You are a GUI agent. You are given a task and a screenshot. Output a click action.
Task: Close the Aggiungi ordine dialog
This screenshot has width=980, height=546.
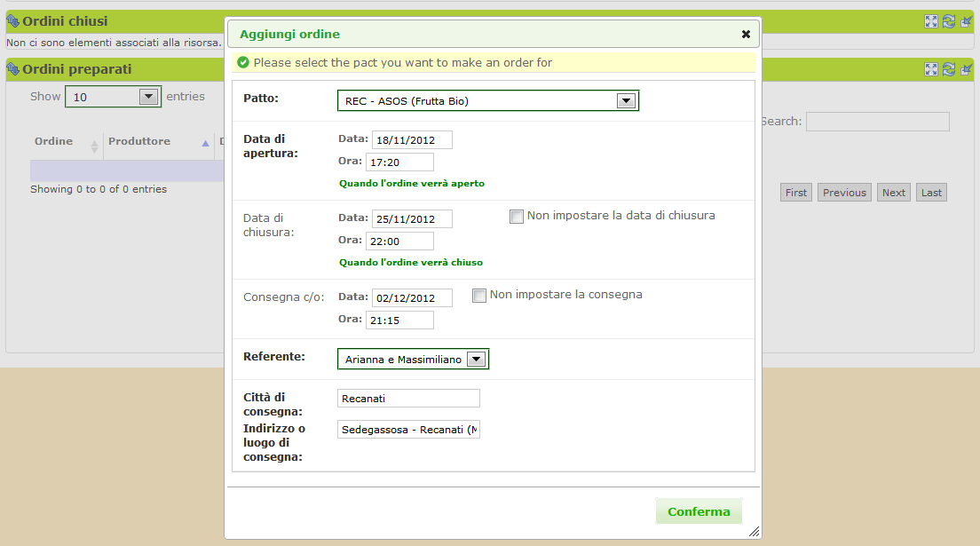(x=746, y=35)
